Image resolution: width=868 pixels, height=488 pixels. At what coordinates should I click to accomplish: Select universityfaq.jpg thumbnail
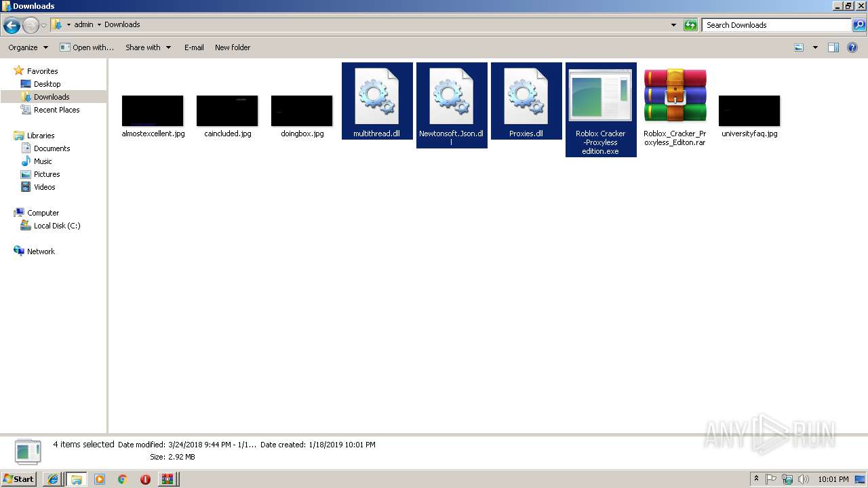point(750,110)
